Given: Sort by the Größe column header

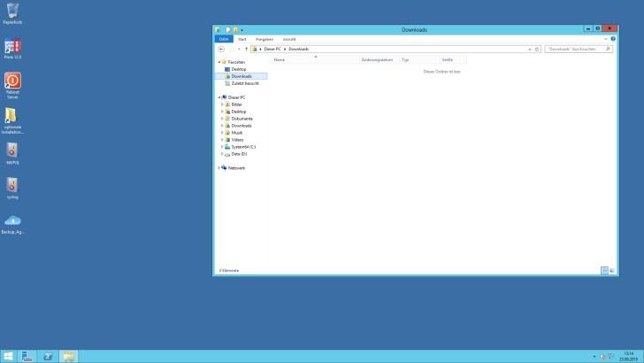Looking at the screenshot, I should pos(453,60).
